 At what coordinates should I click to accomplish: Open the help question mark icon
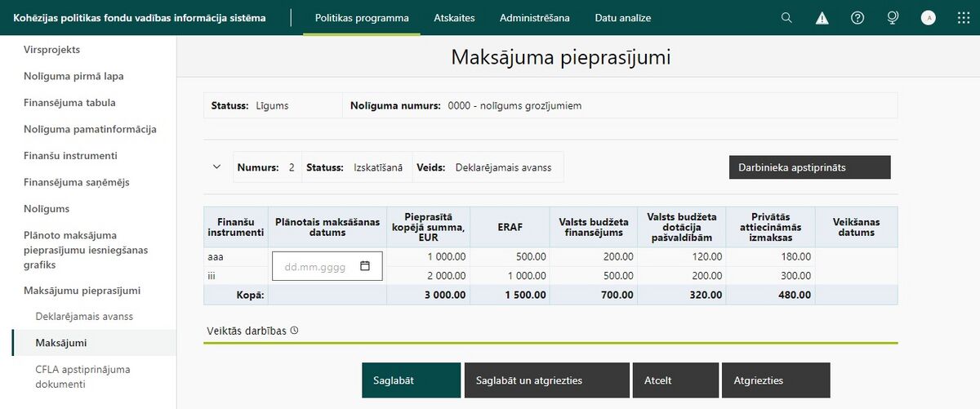[x=857, y=17]
